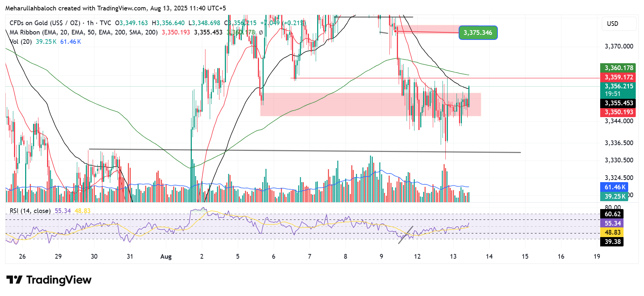Click the TradingView logo icon
This screenshot has height=296, width=644.
pyautogui.click(x=14, y=280)
